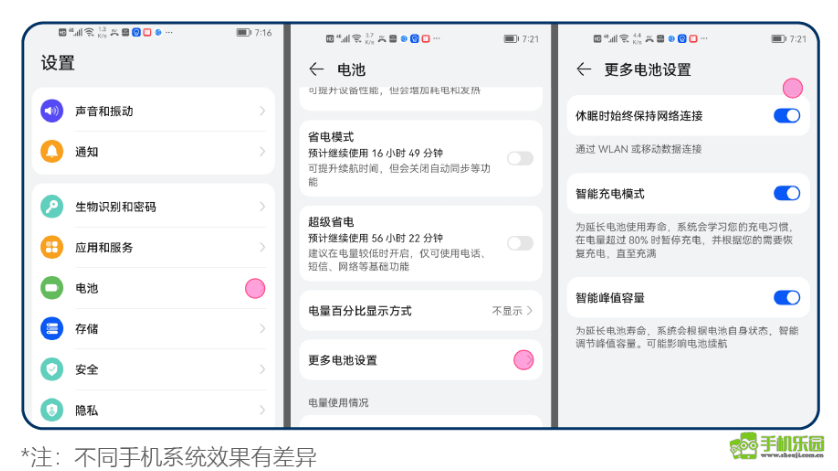Tap Wi-Fi status icon in Settings screen

point(89,33)
